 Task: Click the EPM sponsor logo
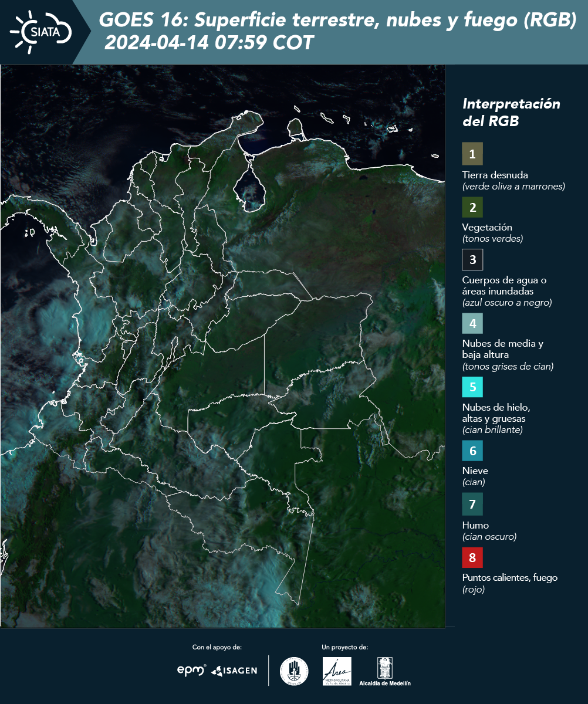(192, 670)
